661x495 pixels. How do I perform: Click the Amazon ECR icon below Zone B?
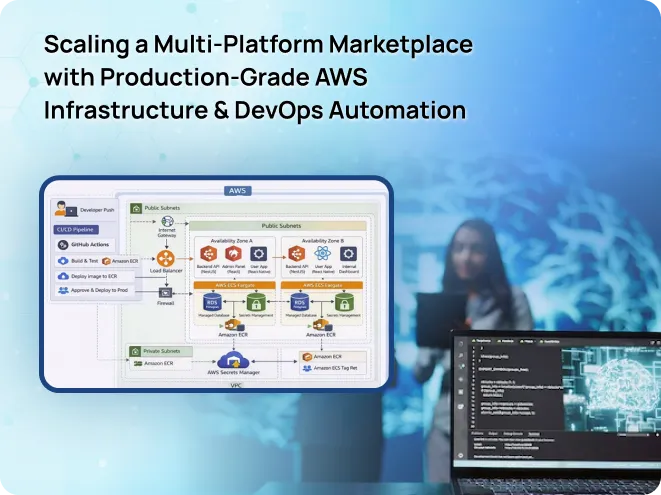(x=322, y=325)
